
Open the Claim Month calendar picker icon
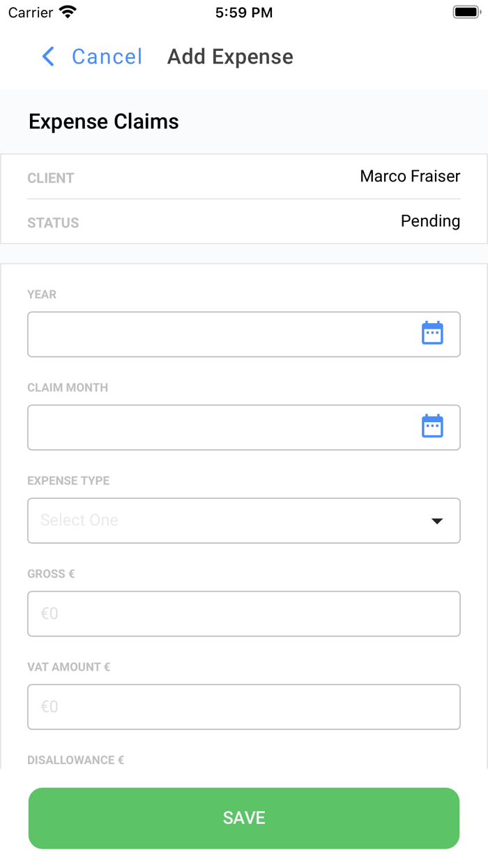click(432, 426)
